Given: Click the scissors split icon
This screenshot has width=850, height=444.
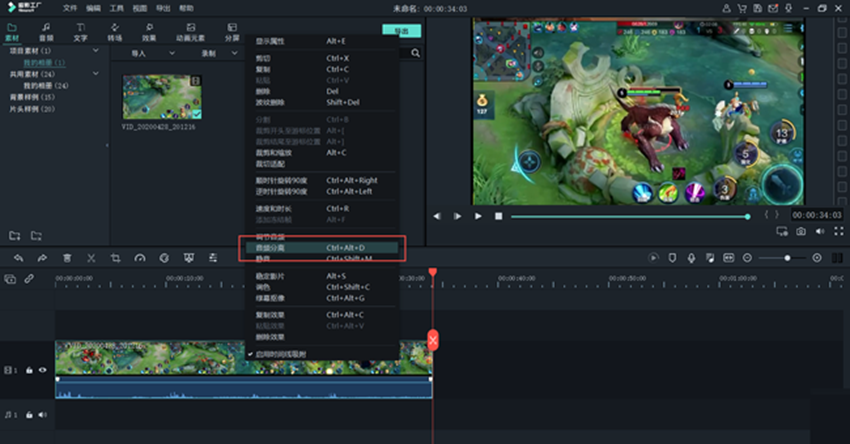Looking at the screenshot, I should click(91, 258).
